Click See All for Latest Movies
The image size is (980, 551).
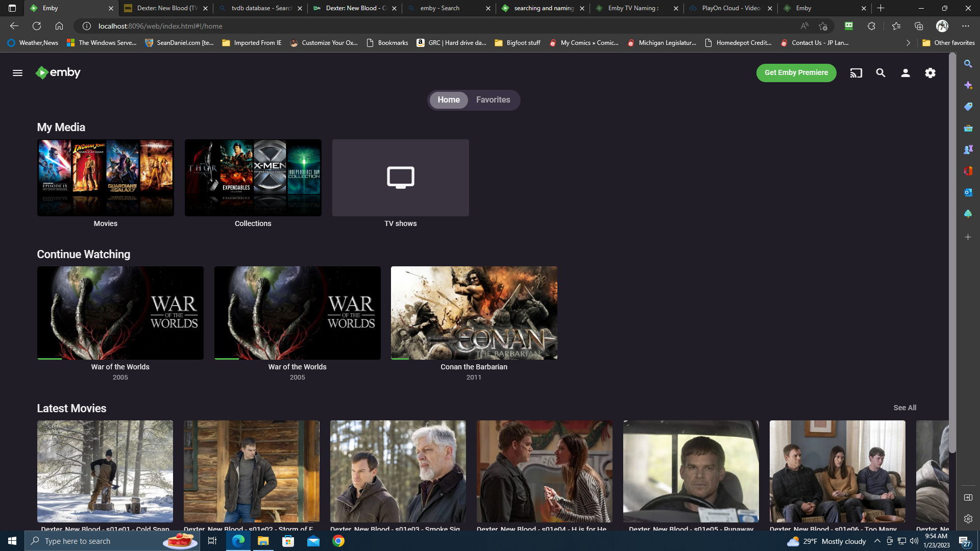904,408
